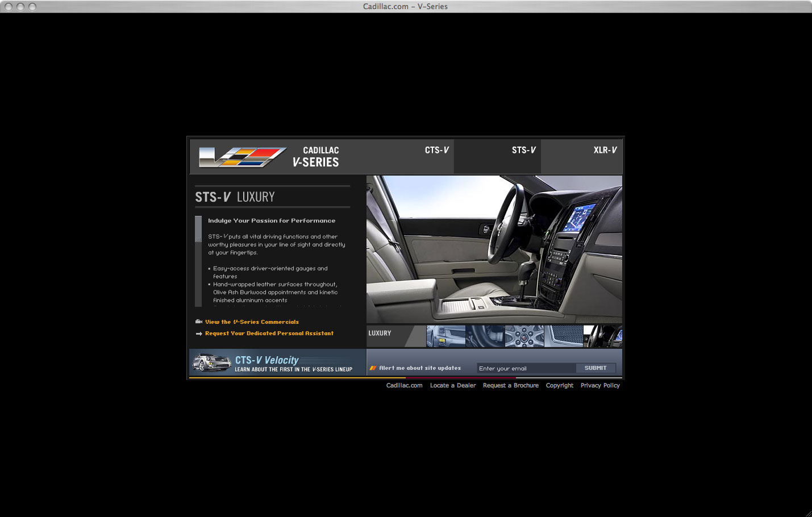Image resolution: width=812 pixels, height=517 pixels.
Task: Open the Cadillac.com footer link
Action: click(405, 385)
